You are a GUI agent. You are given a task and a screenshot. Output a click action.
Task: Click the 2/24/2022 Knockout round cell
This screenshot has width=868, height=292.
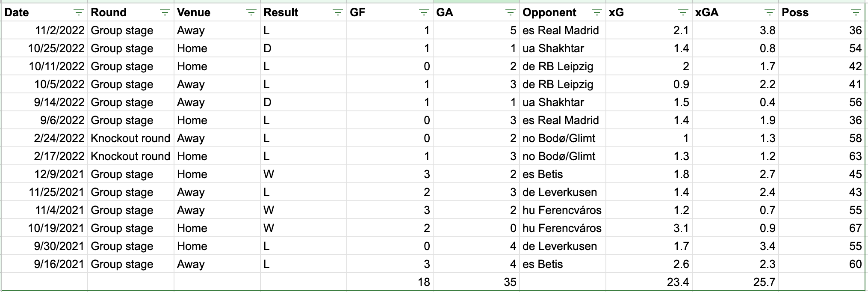(x=131, y=138)
